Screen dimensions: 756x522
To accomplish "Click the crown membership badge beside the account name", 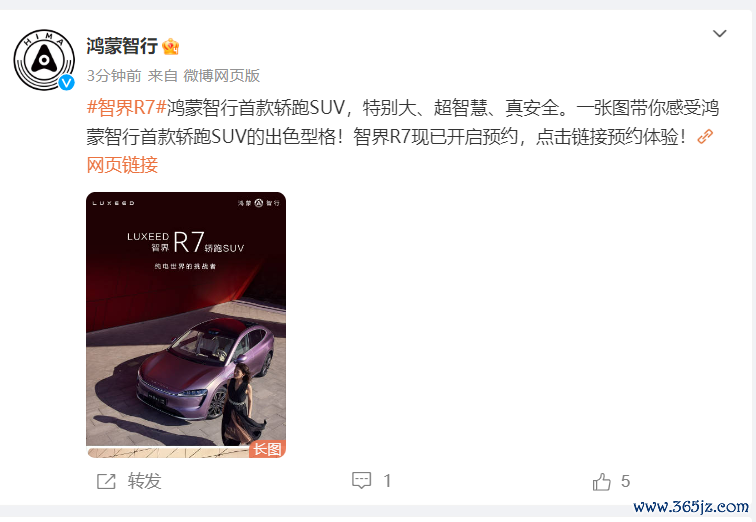I will pyautogui.click(x=171, y=46).
